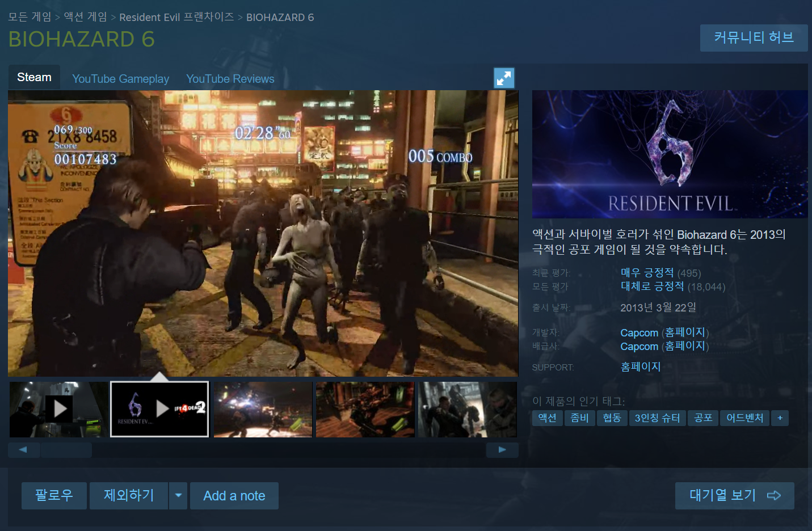Click the 액션 게임 breadcrumb link
812x531 pixels.
click(85, 17)
